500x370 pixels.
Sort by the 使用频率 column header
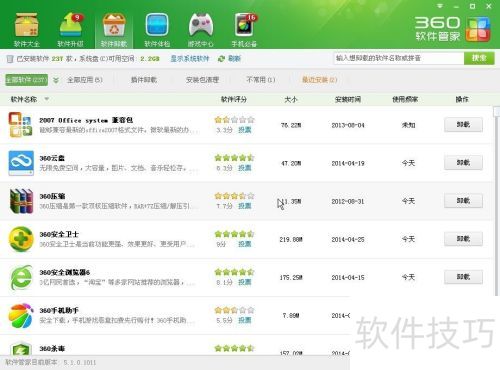[405, 99]
